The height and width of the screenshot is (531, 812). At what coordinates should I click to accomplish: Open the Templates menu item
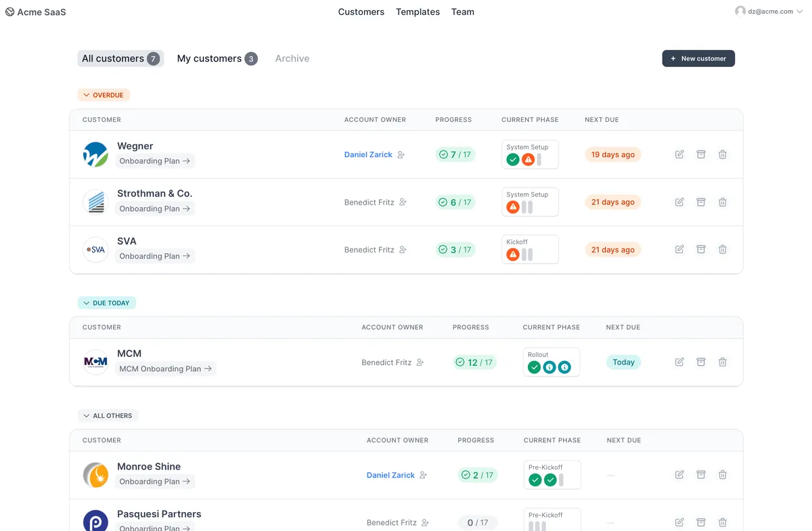418,12
